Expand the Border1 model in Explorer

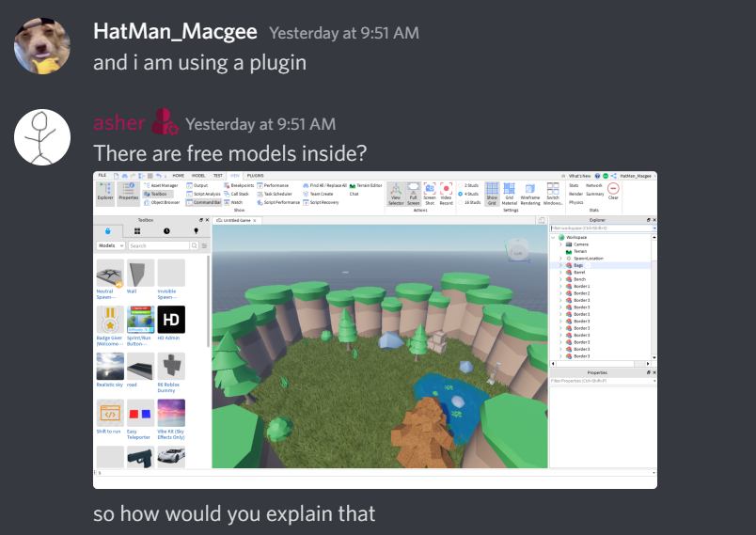[560, 286]
